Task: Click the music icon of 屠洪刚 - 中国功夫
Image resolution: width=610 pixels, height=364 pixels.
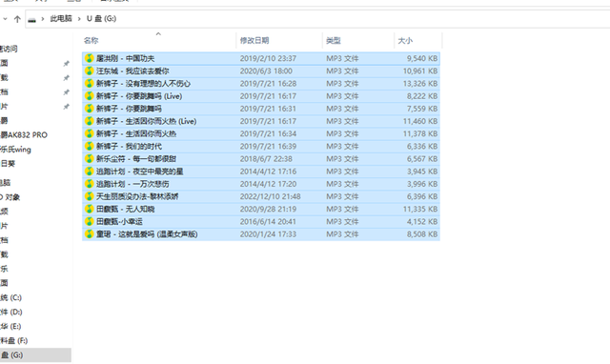Action: (89, 58)
